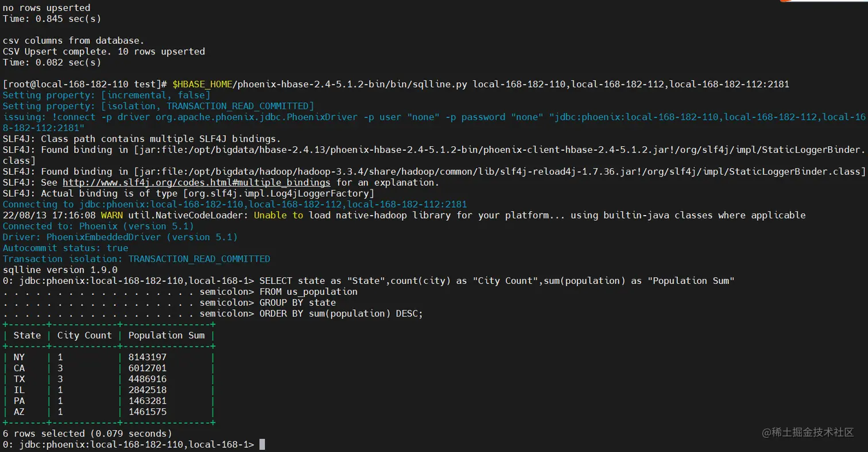Screen dimensions: 868x452
Task: Click the NY state cell
Action: click(19, 357)
